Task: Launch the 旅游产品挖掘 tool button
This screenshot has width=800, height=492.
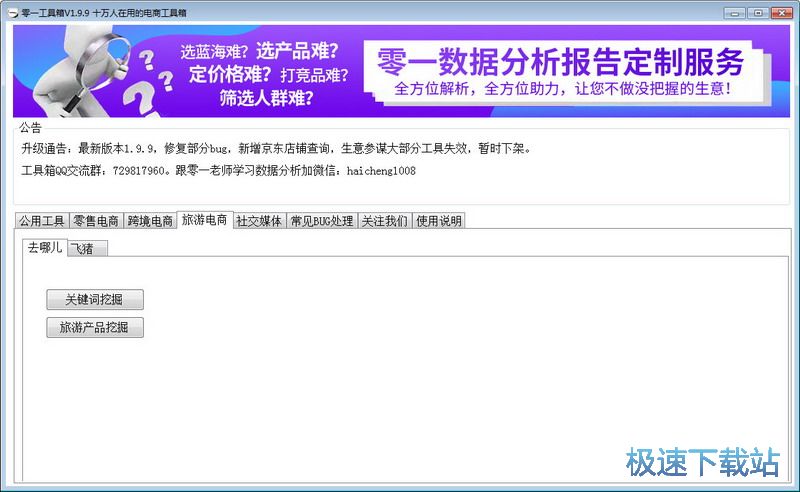Action: pos(95,328)
